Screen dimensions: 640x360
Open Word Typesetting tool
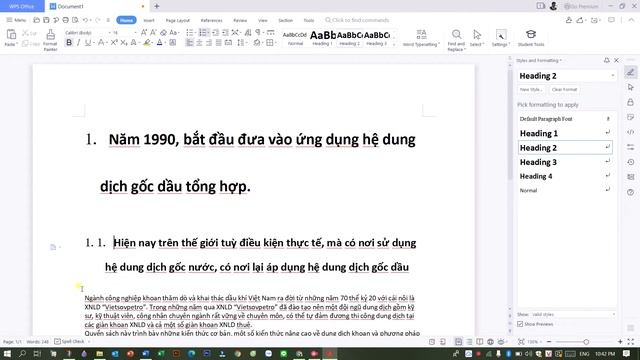(x=421, y=38)
